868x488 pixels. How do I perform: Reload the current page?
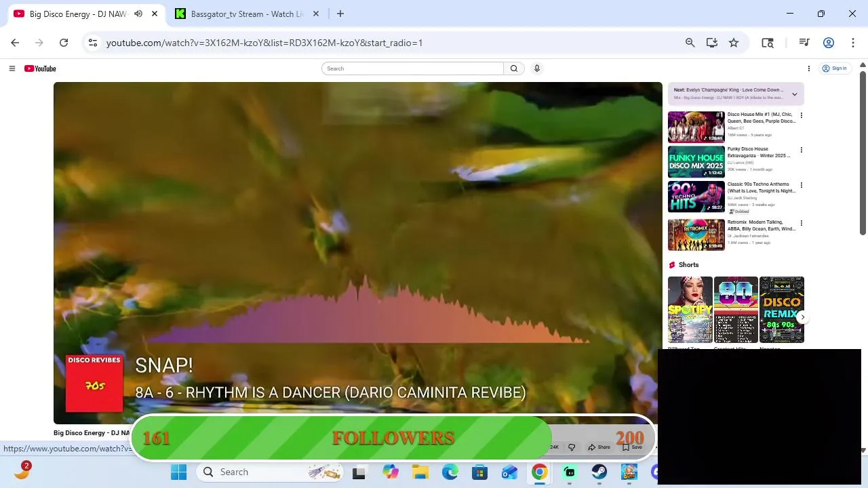pos(64,43)
